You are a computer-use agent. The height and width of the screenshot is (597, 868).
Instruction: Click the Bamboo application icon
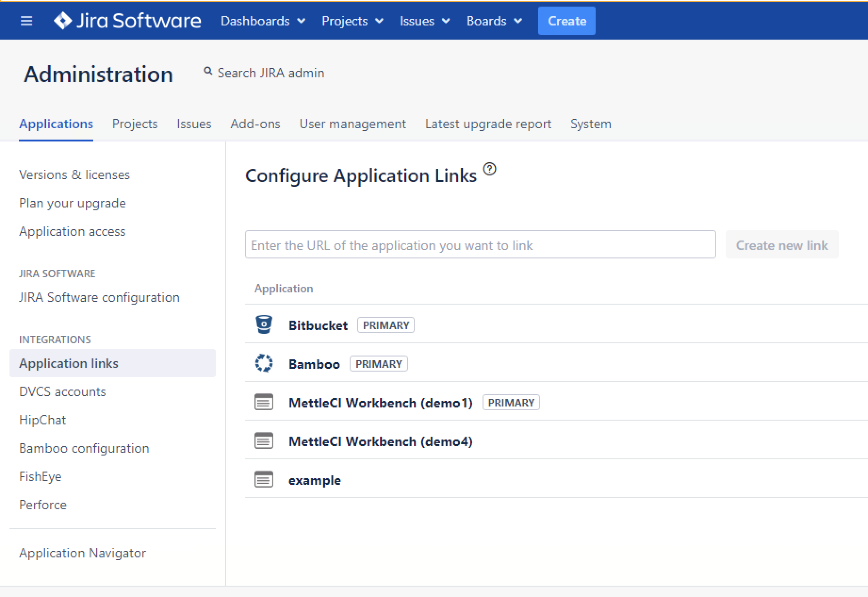click(x=264, y=364)
